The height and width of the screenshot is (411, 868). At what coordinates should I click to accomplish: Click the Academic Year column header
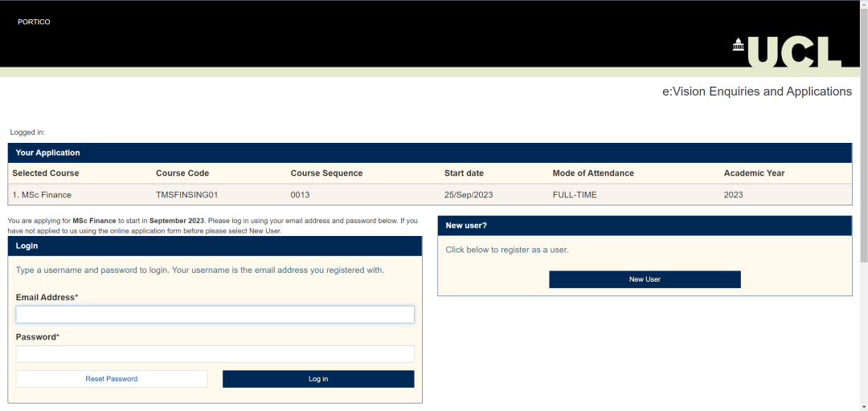tap(754, 173)
